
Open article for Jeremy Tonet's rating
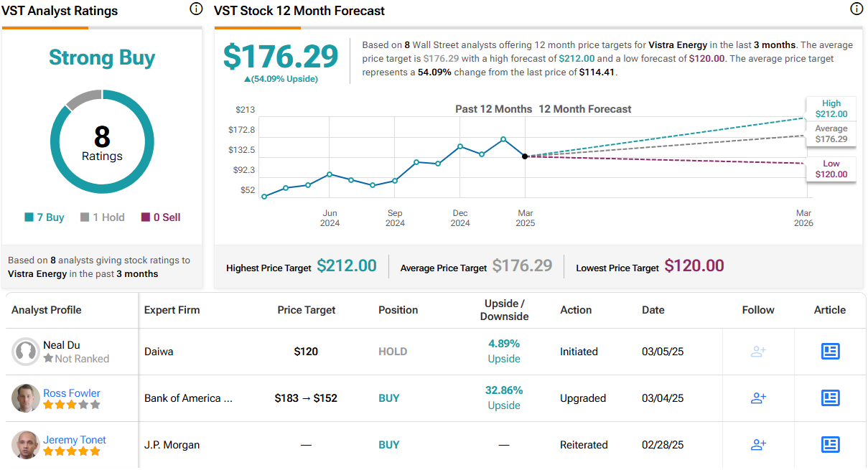pos(830,445)
